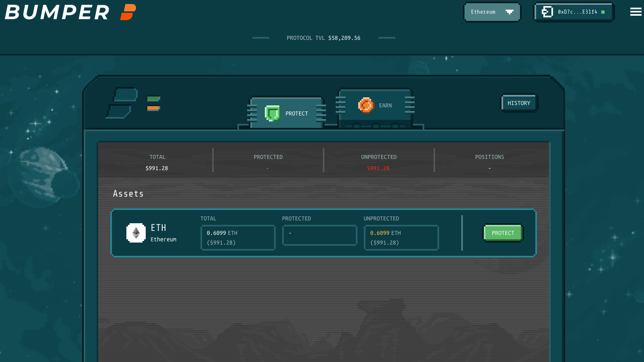Image resolution: width=644 pixels, height=362 pixels.
Task: Open the wallet address 0xD7c...E31f4 menu
Action: [x=574, y=12]
